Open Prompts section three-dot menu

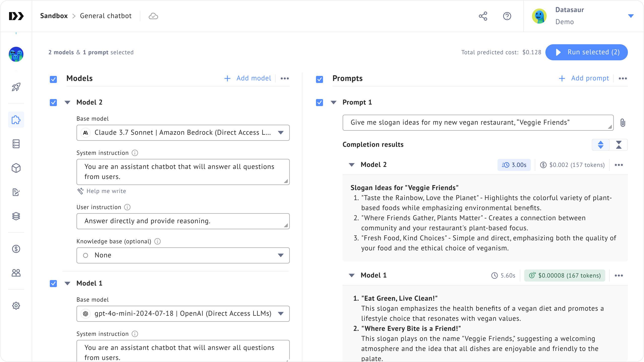pos(623,78)
